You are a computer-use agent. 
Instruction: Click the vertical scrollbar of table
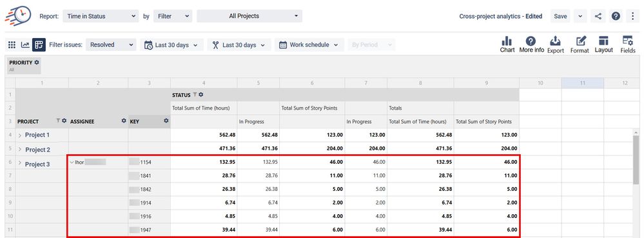[x=636, y=161]
